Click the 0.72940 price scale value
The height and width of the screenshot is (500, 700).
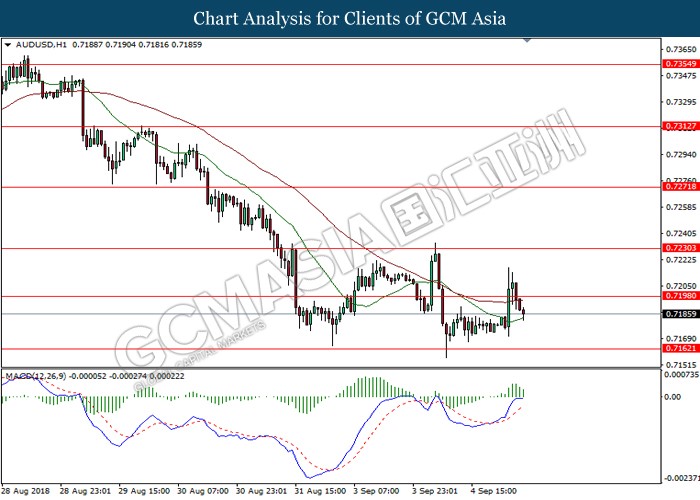[681, 155]
